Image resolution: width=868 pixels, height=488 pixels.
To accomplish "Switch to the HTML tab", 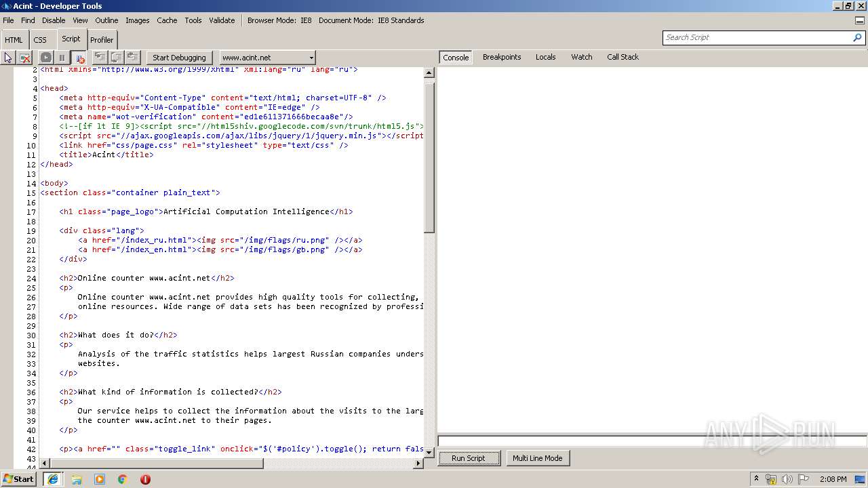I will [14, 40].
